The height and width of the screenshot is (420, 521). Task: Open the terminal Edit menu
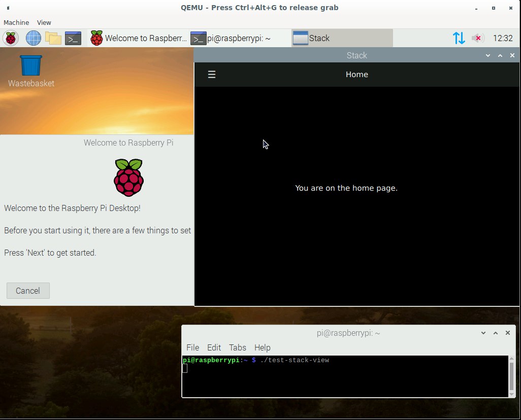tap(214, 347)
